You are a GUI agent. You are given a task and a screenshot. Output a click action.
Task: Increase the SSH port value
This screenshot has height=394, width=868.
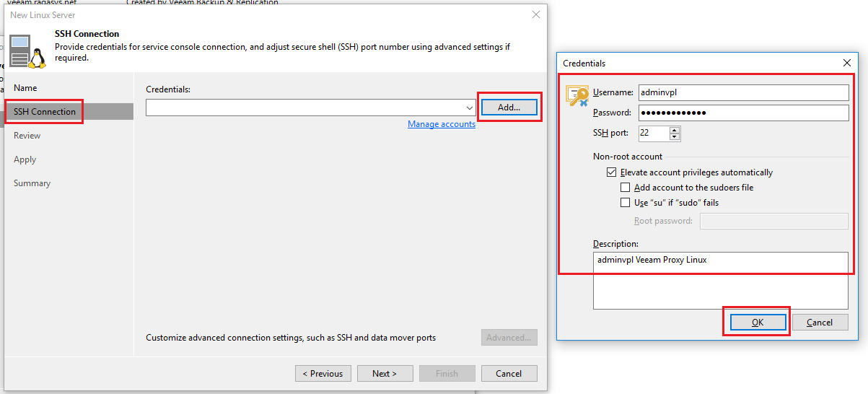click(x=675, y=130)
